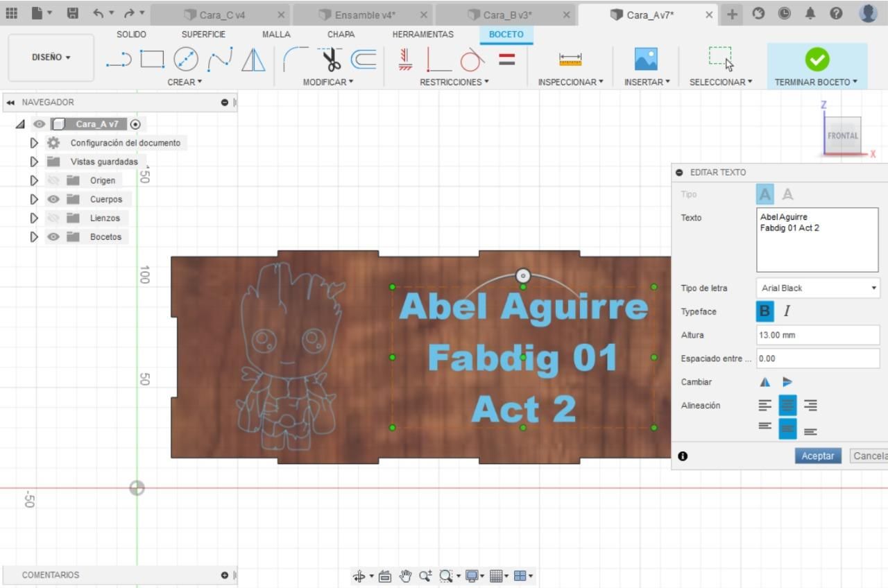Image resolution: width=888 pixels, height=588 pixels.
Task: Show the Lienzos folder
Action: [53, 218]
